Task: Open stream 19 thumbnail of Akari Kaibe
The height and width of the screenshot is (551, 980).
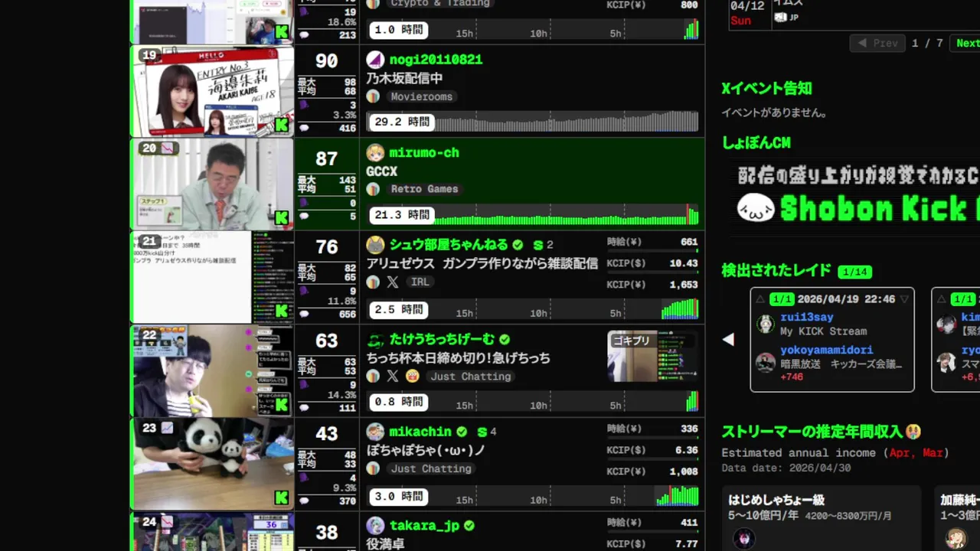Action: pos(213,92)
